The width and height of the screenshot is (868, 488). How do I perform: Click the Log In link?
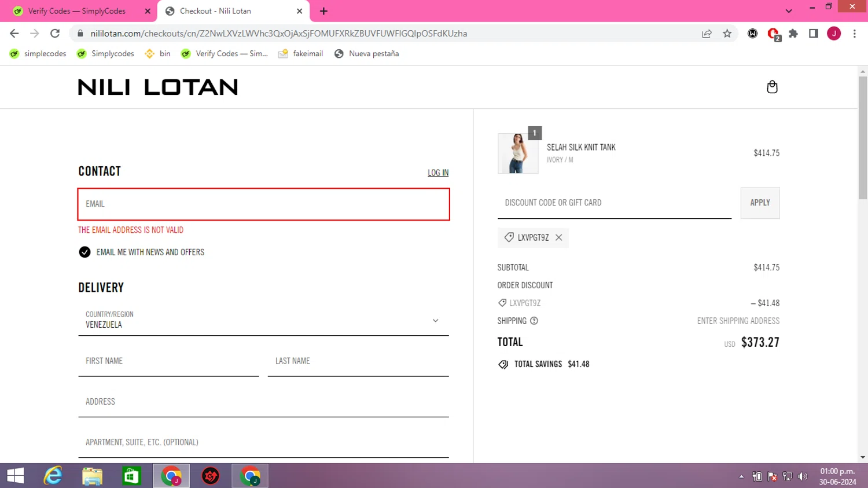pos(438,173)
